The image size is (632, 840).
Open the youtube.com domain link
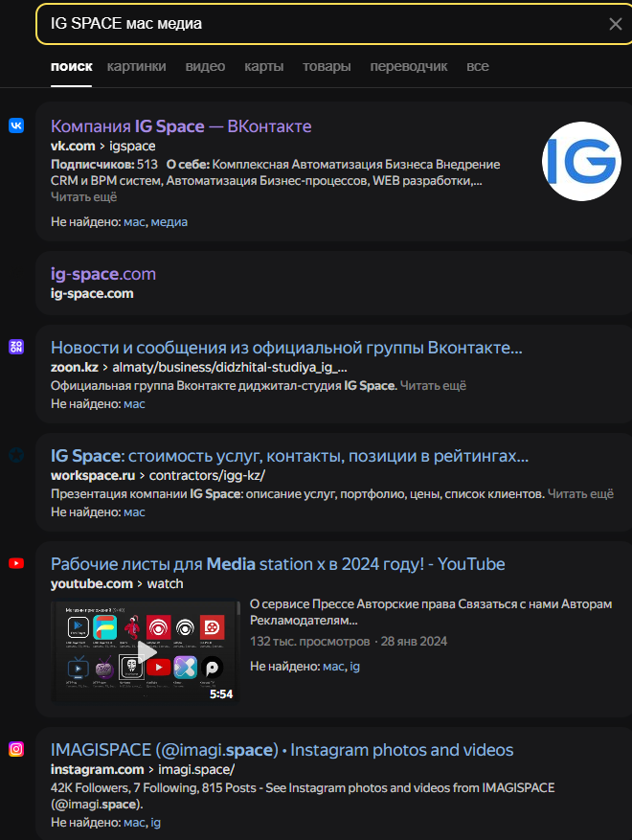(92, 584)
